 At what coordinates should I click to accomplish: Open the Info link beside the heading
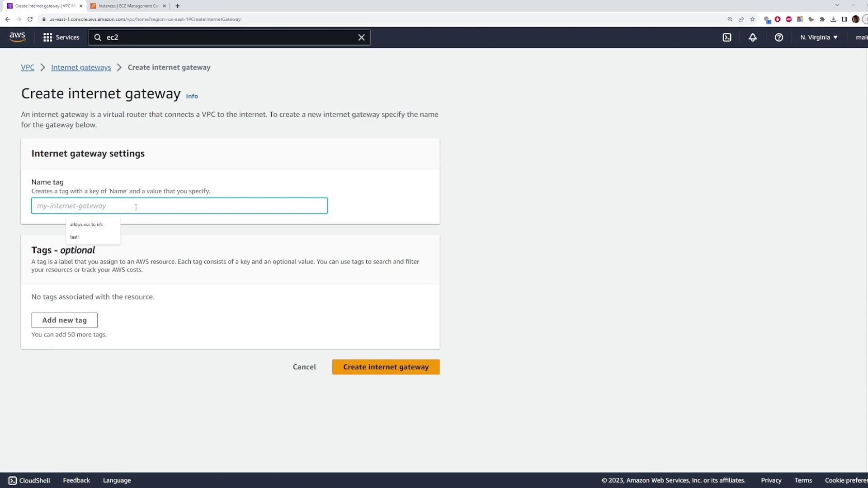(x=192, y=96)
